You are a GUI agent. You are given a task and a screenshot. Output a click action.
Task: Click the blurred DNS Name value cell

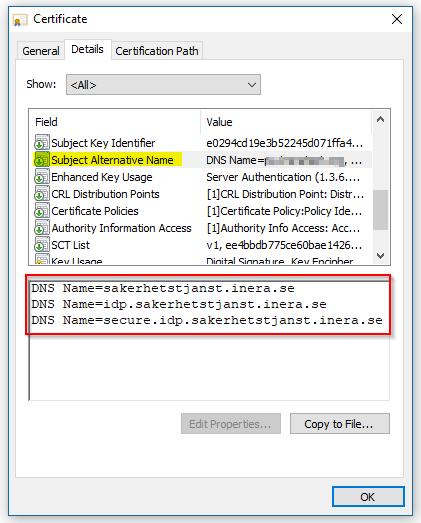pyautogui.click(x=284, y=160)
